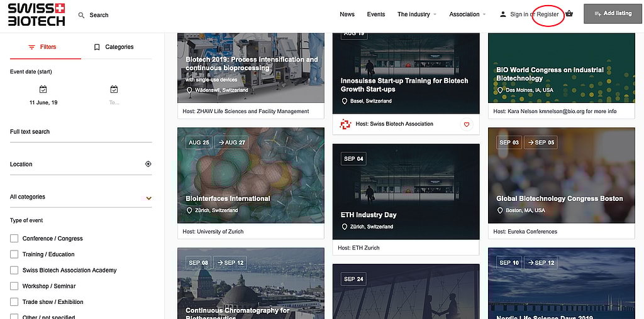Viewport: 644px width, 319px height.
Task: Expand the All categories dropdown
Action: point(148,198)
